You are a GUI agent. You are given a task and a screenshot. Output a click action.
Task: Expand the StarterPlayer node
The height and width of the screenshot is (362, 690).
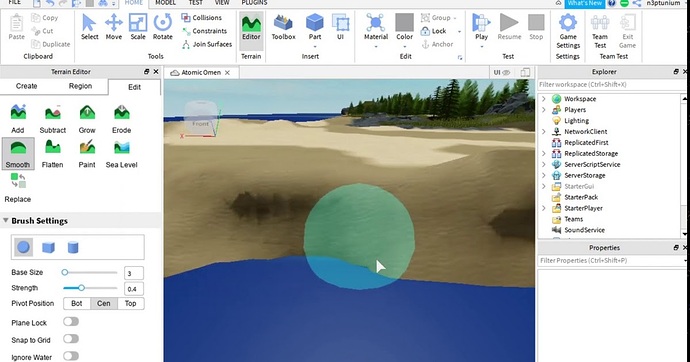tap(543, 208)
